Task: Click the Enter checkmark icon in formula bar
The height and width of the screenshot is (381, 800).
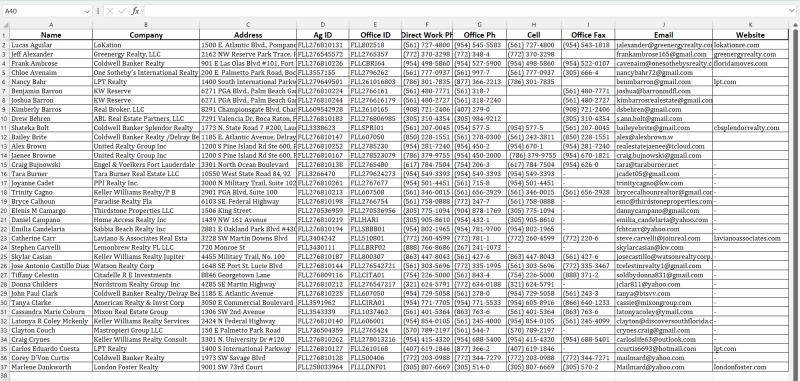Action: click(x=122, y=11)
